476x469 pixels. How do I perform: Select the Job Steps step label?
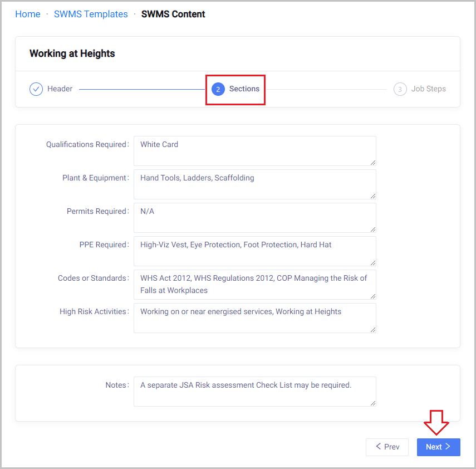coord(429,89)
